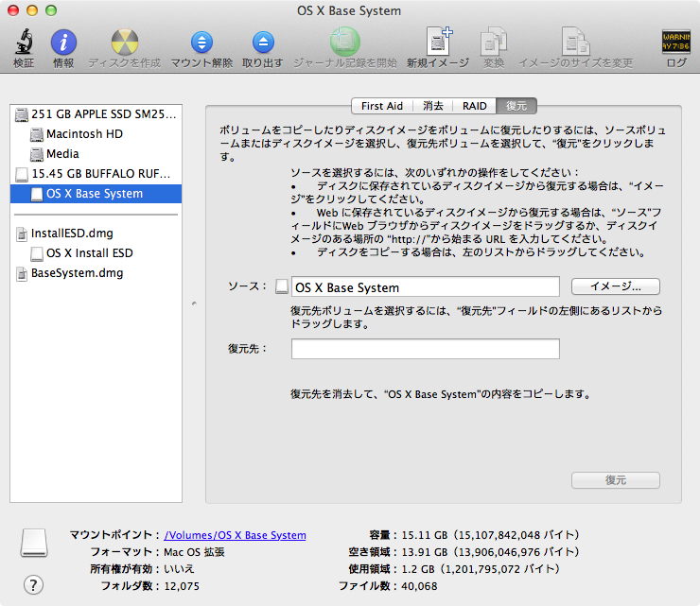Click the help question mark button

pos(33,584)
